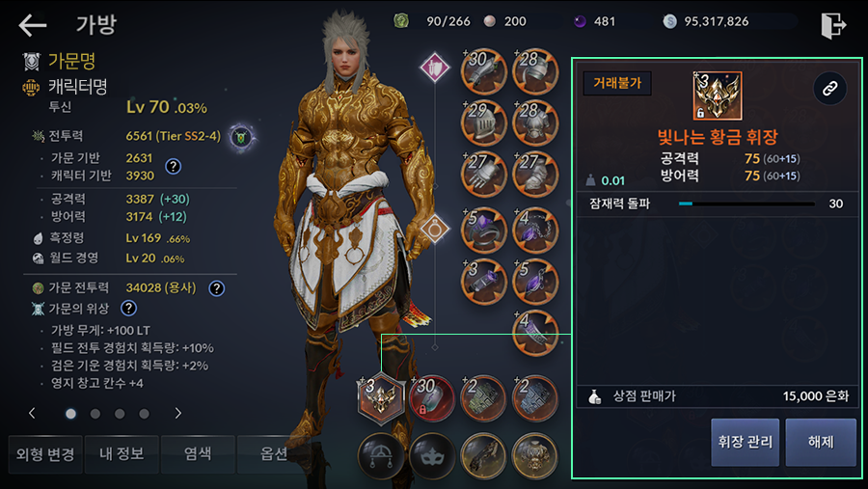Screen dimensions: 868x489
Task: Open the chain link share icon in item panel
Action: (x=829, y=88)
